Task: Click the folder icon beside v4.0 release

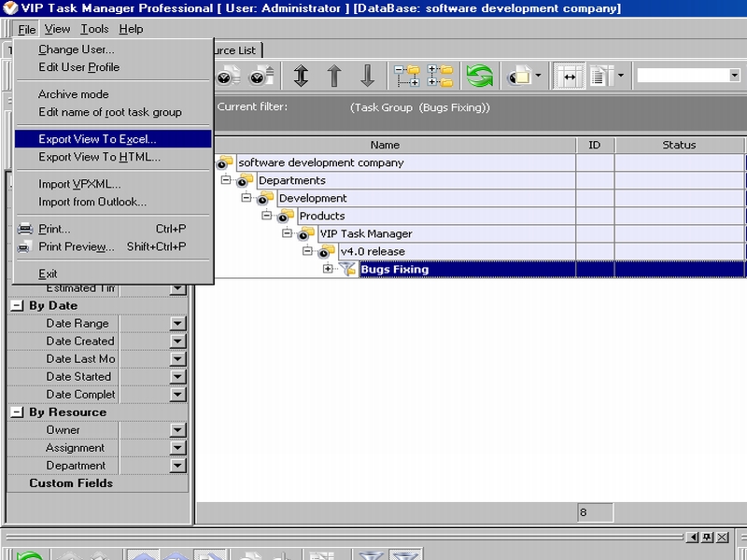Action: click(x=327, y=251)
